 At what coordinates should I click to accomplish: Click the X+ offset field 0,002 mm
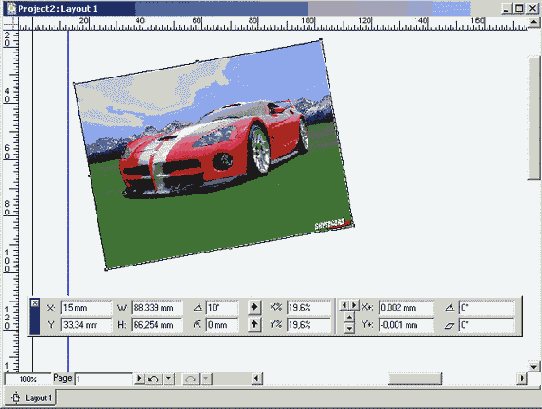[x=406, y=308]
